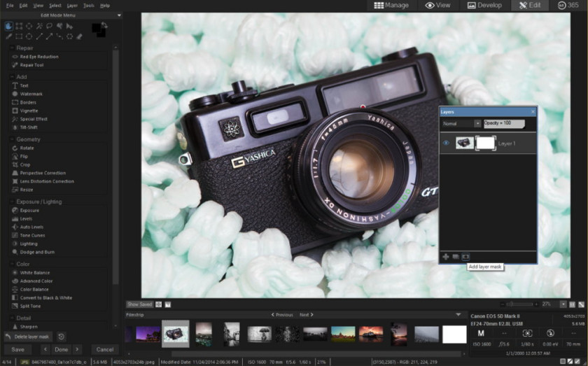Click the Cancel button
Image resolution: width=588 pixels, height=366 pixels.
click(x=105, y=349)
